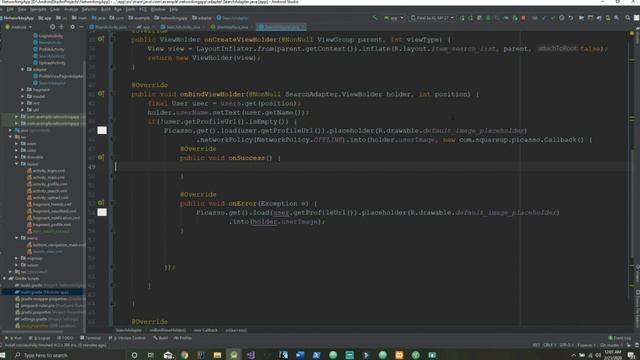Open the Help menu
Viewport: 640px width, 360px height.
[x=173, y=9]
